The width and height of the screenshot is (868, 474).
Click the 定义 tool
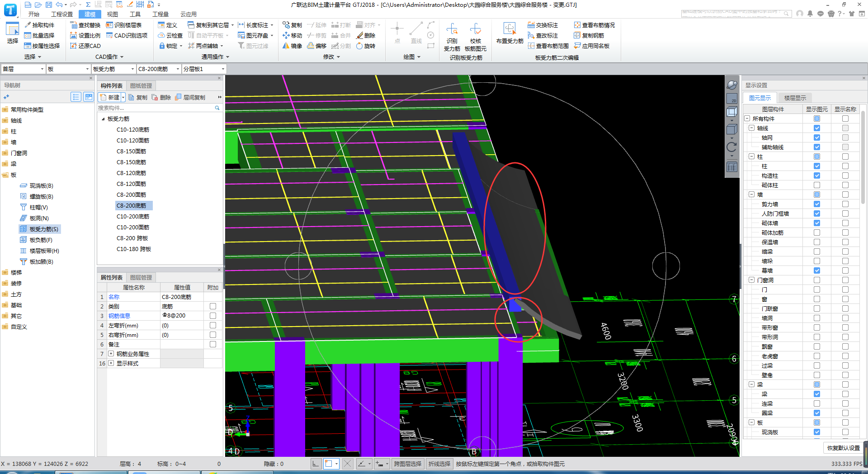point(167,25)
